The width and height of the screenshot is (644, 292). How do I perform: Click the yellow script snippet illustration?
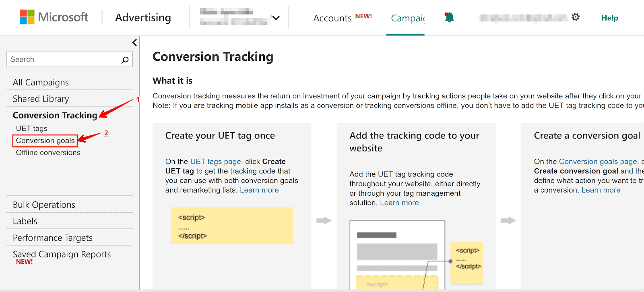(232, 226)
